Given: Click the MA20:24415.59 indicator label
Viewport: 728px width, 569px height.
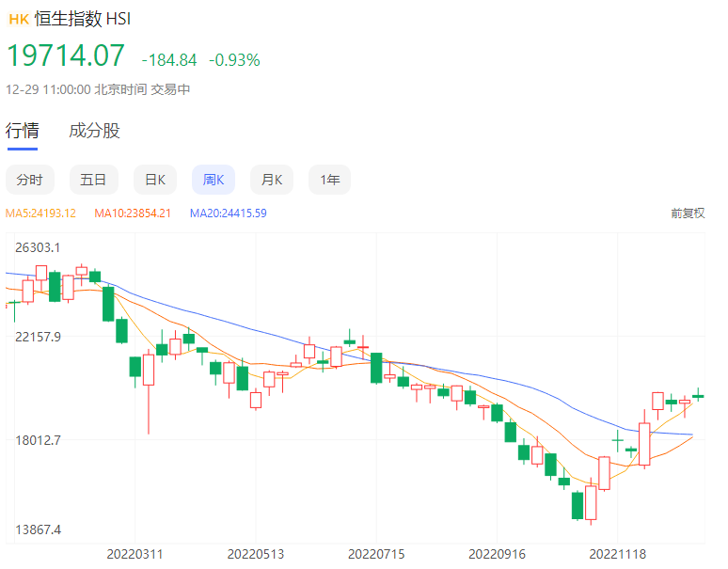Looking at the screenshot, I should [229, 213].
